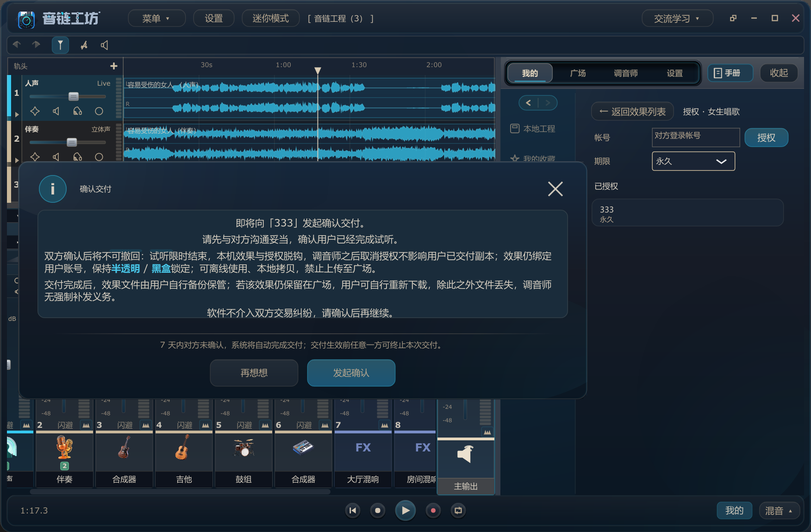Screen dimensions: 811x532
Task: Adjust the 伴奏 track volume slider
Action: pos(72,142)
